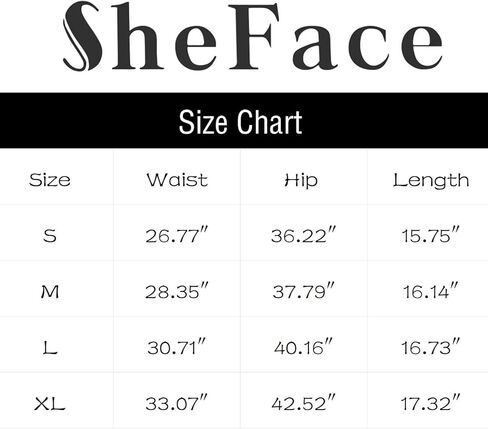The width and height of the screenshot is (488, 429).
Task: Click hip value 36.22 inches
Action: (303, 235)
